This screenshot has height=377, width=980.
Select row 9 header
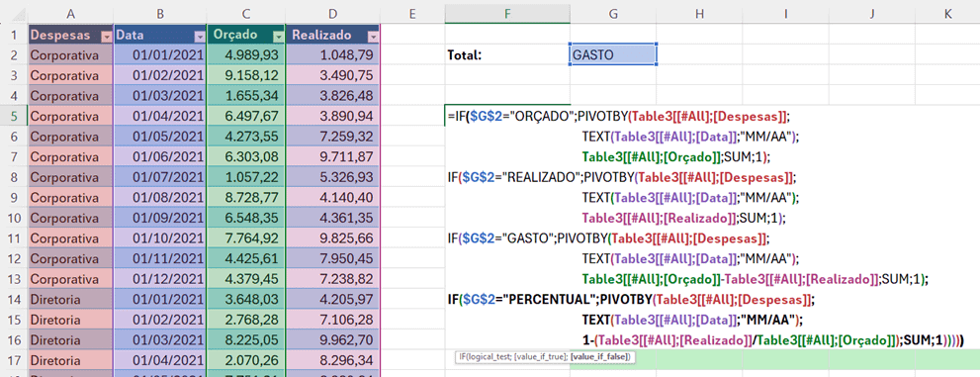coord(14,198)
